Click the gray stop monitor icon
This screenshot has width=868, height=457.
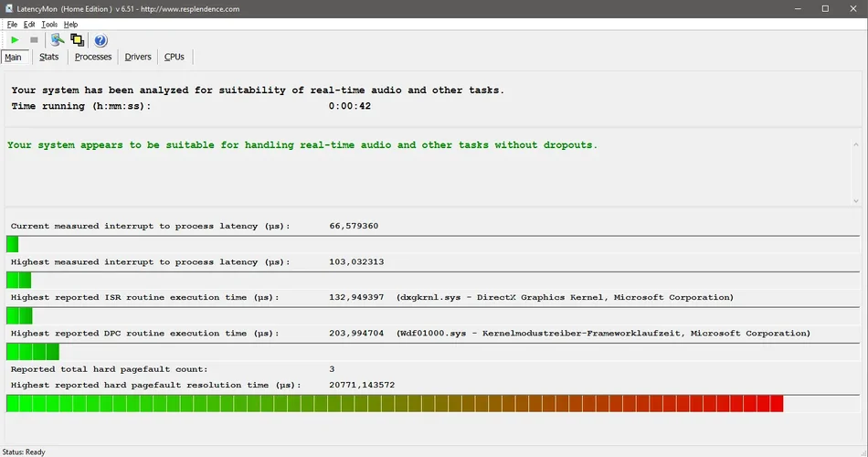(34, 40)
